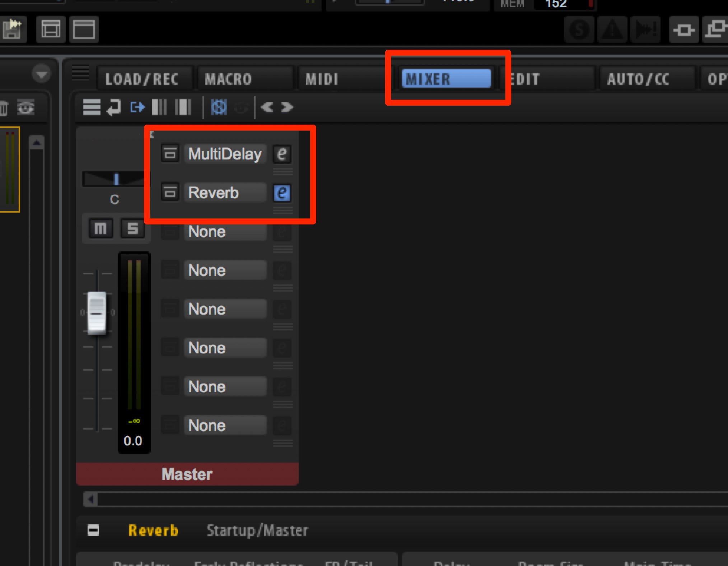Click the warning triangle icon in top bar

pos(612,29)
